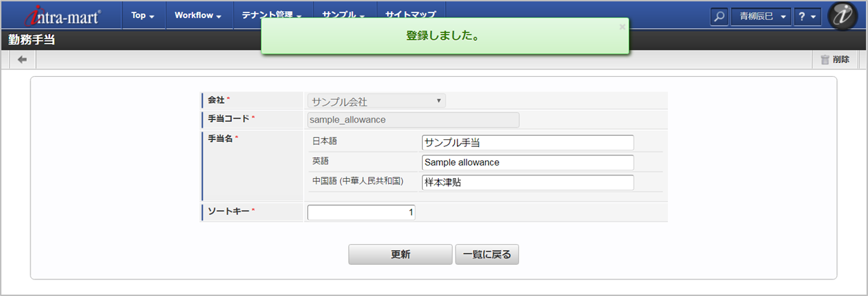This screenshot has height=296, width=868.
Task: Click the round i logo icon
Action: point(843,16)
